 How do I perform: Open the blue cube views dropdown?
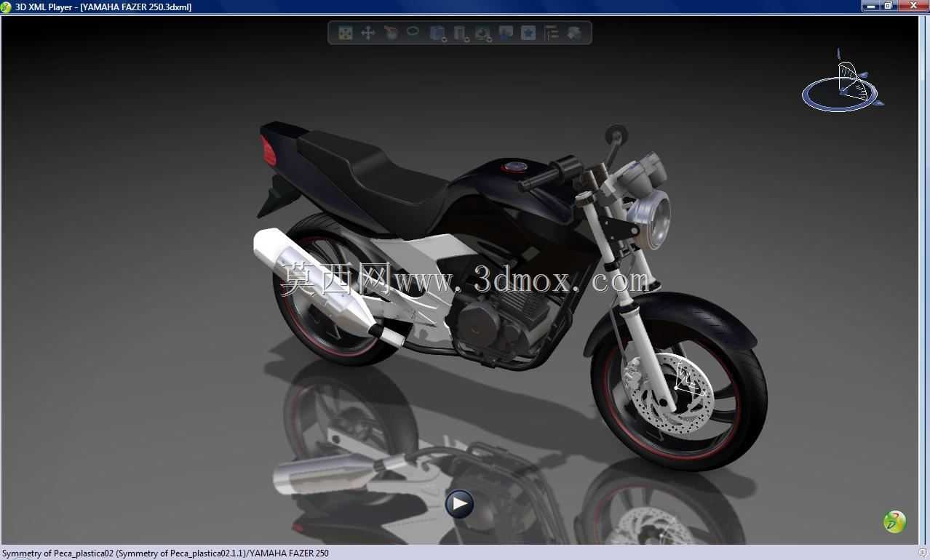click(437, 33)
